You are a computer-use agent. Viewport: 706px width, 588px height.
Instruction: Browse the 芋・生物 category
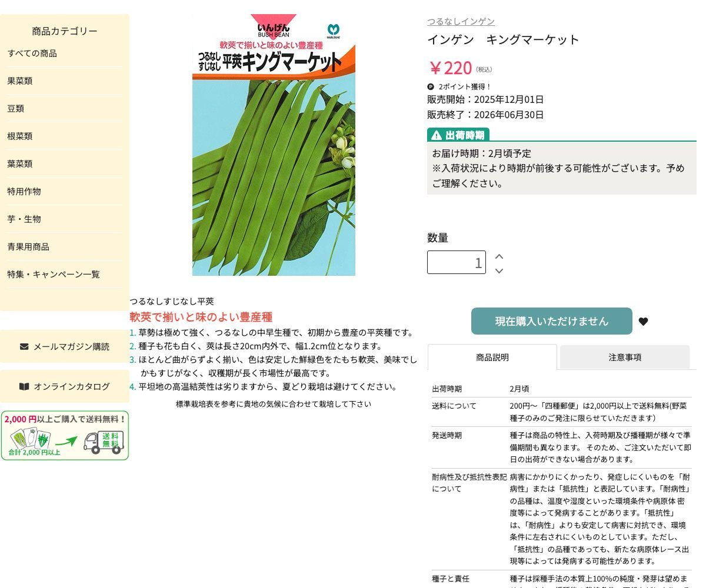24,219
